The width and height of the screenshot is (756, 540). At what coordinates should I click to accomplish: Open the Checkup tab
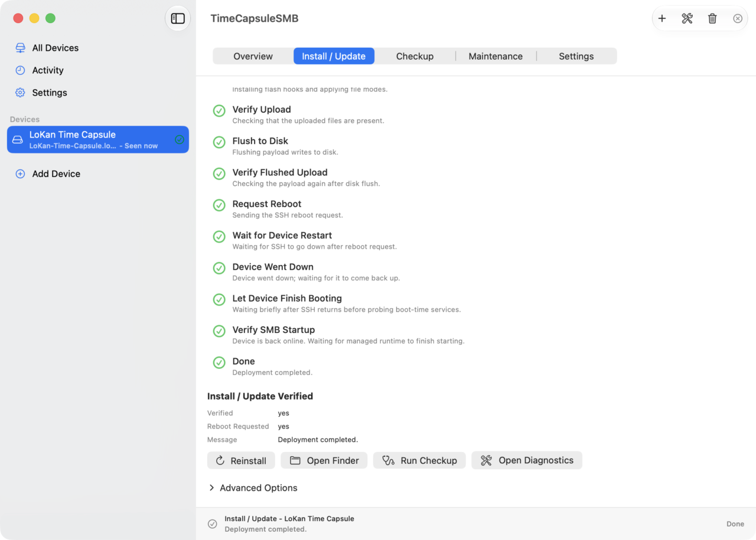point(415,56)
